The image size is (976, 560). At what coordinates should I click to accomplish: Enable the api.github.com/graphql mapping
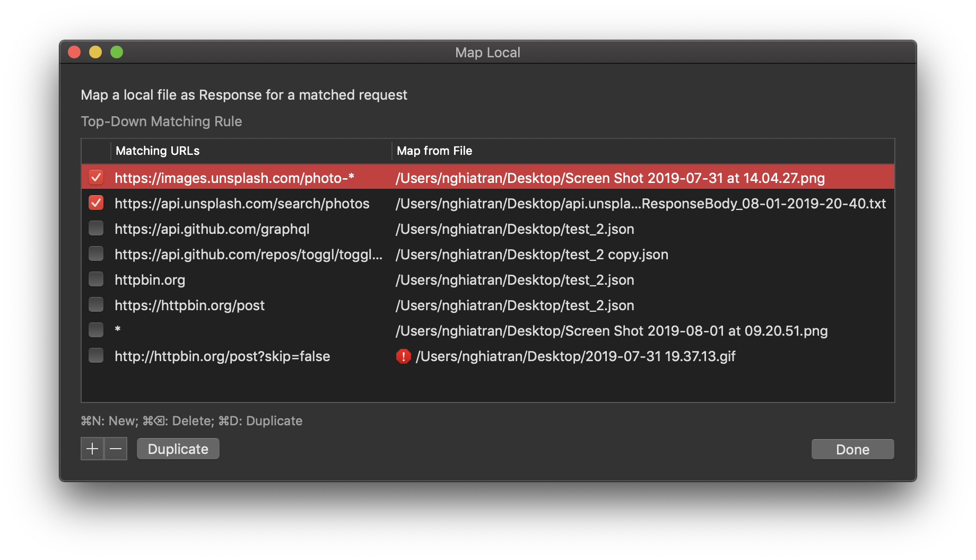point(96,228)
